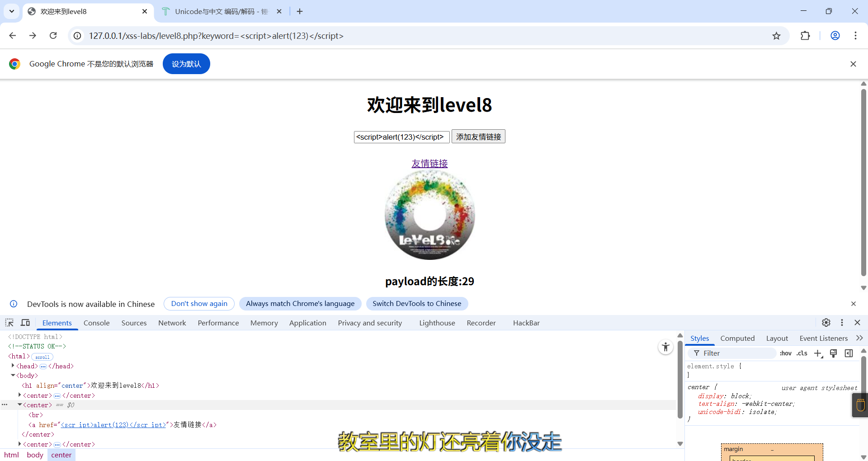Switch to the Event Listeners tab
Screen dimensions: 868x461
point(823,338)
